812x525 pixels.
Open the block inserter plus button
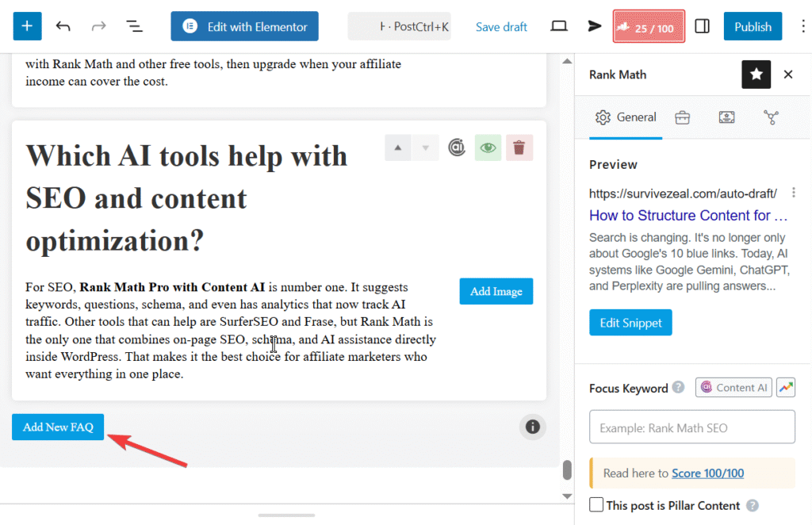[27, 26]
